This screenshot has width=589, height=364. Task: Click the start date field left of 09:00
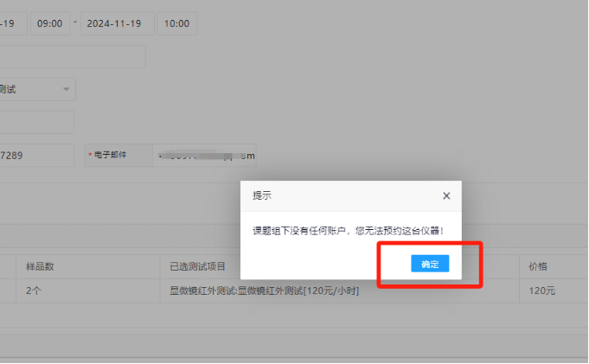pos(12,24)
